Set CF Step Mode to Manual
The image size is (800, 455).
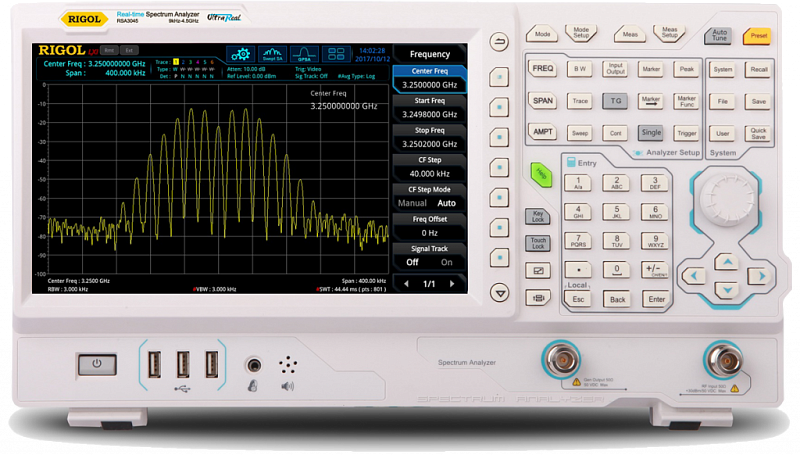click(x=412, y=203)
